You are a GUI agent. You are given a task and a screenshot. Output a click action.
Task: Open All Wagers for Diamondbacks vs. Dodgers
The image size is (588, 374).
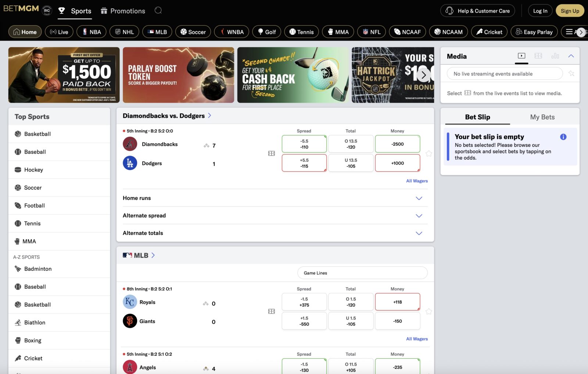pyautogui.click(x=417, y=181)
